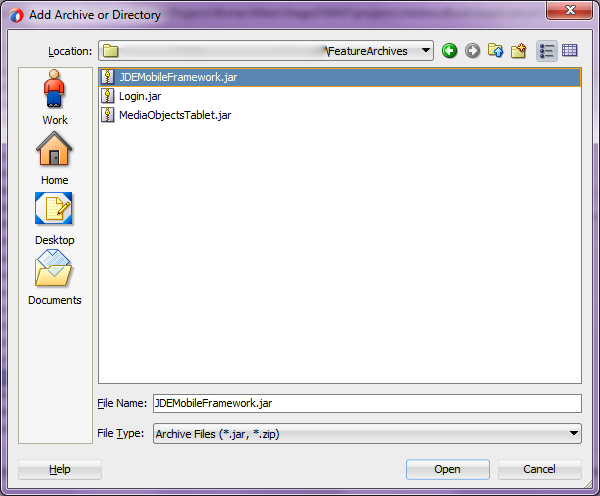Open the Help button
The width and height of the screenshot is (600, 496).
tap(60, 469)
